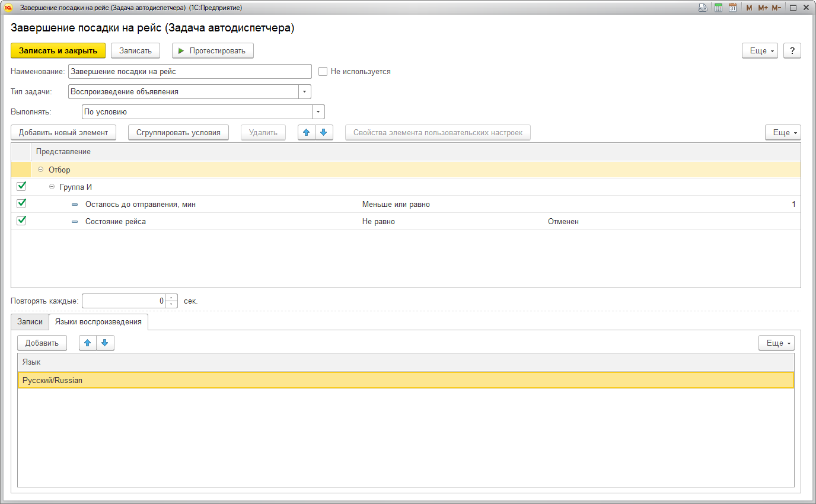Uncheck the 'Группа И' condition checkbox
The width and height of the screenshot is (816, 504).
click(x=21, y=187)
